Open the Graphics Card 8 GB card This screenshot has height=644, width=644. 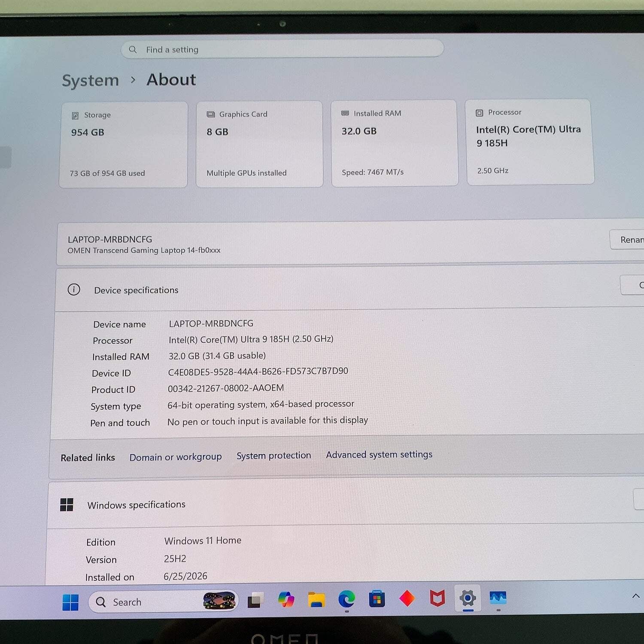coord(259,144)
